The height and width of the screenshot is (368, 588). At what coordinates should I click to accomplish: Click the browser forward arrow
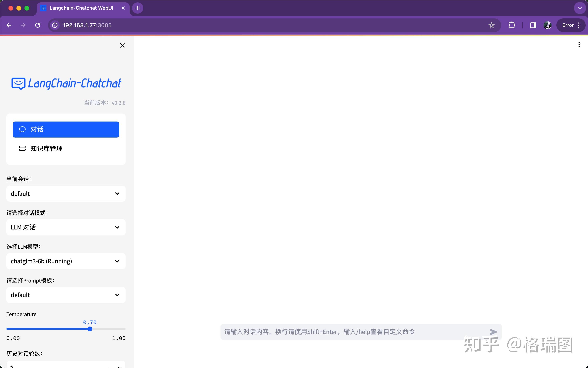click(x=23, y=25)
